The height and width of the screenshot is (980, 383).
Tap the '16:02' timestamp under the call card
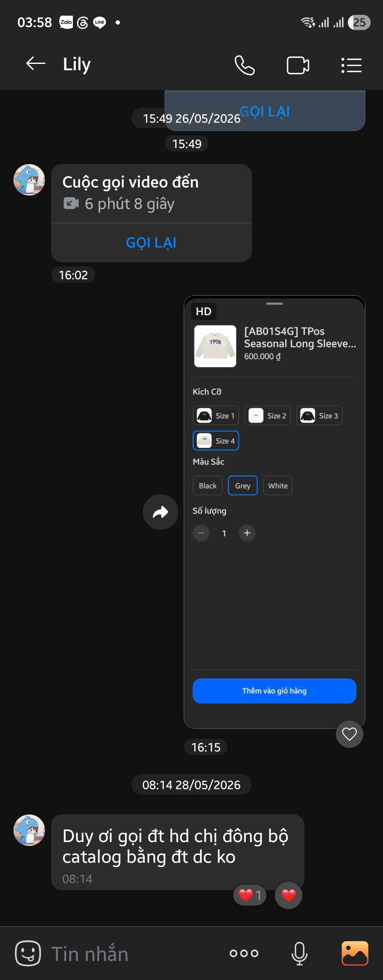pos(73,275)
